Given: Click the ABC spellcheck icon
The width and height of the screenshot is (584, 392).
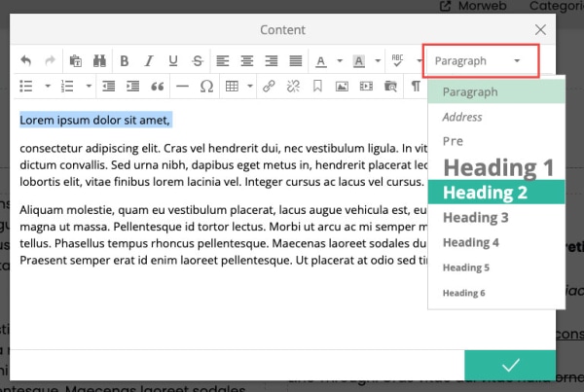Looking at the screenshot, I should point(397,60).
